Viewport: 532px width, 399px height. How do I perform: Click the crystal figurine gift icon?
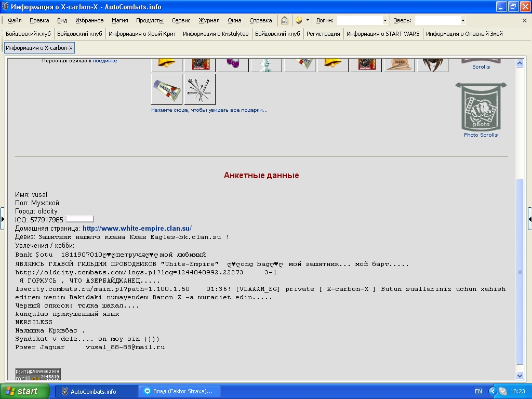pos(266,64)
